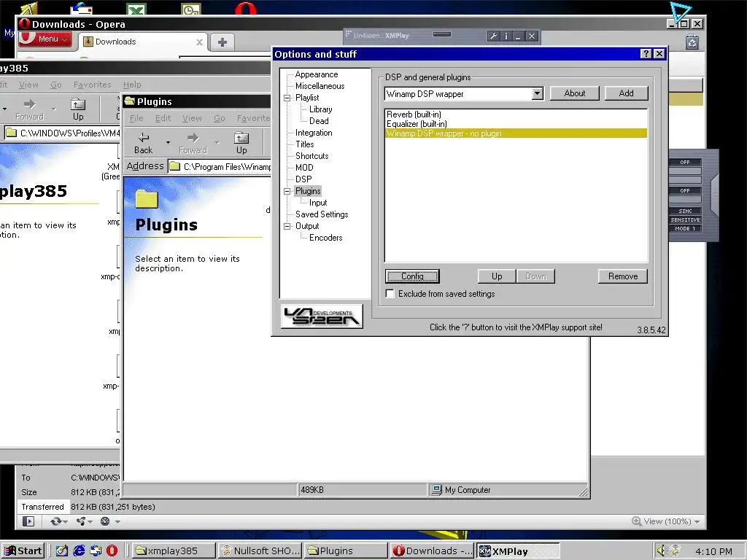Image resolution: width=747 pixels, height=560 pixels.
Task: Click the Config button
Action: click(x=412, y=276)
